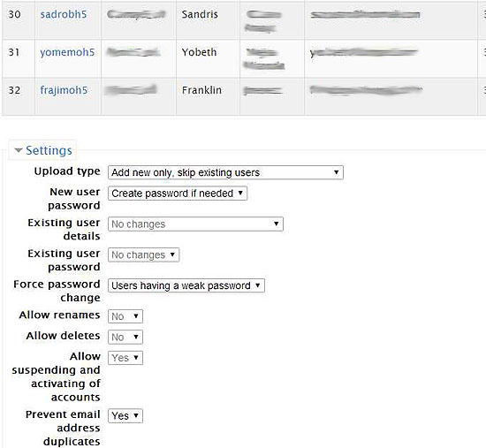Open the sadrobh5 username link
This screenshot has height=448, width=486.
64,14
